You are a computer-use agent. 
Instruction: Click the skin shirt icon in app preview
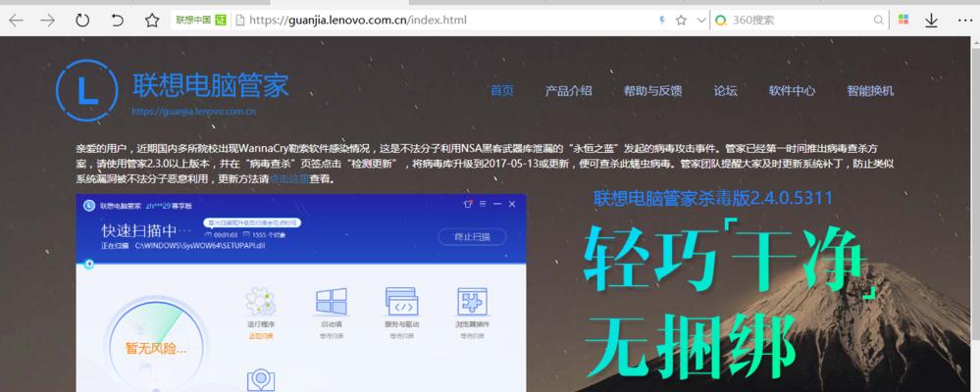pyautogui.click(x=468, y=204)
